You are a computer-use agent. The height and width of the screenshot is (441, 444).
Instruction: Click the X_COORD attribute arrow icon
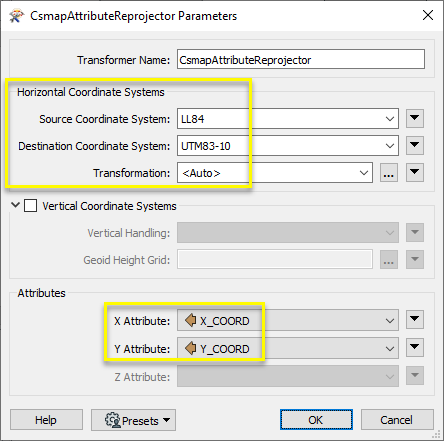click(191, 320)
